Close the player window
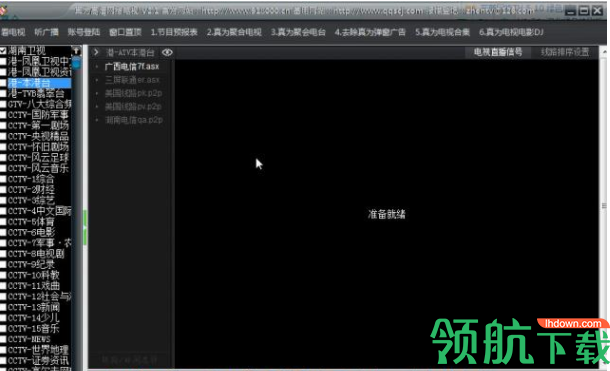 [597, 11]
